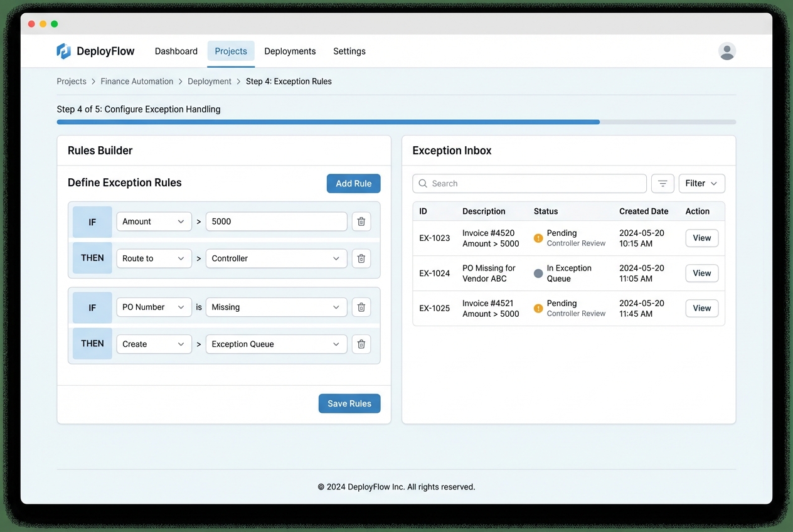This screenshot has width=793, height=532.
Task: Delete the Route to Controller action row
Action: point(361,258)
